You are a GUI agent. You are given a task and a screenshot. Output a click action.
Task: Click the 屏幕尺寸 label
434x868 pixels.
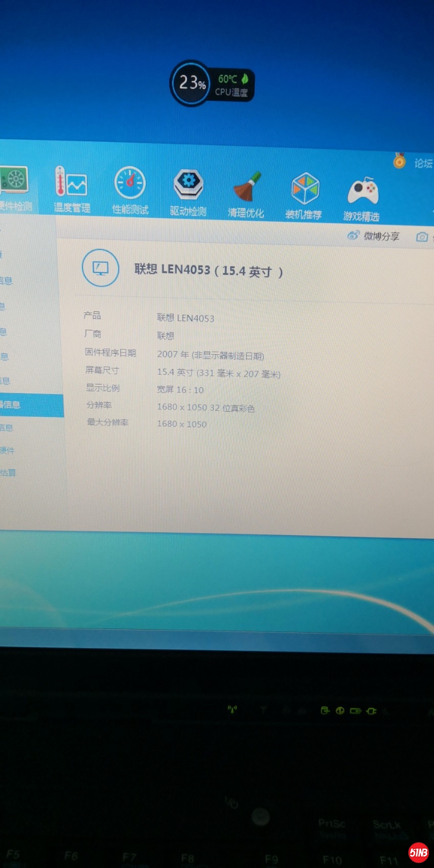click(x=102, y=370)
